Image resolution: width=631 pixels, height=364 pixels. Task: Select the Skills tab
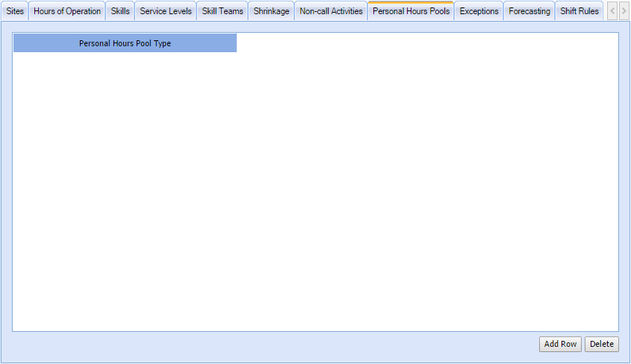119,11
